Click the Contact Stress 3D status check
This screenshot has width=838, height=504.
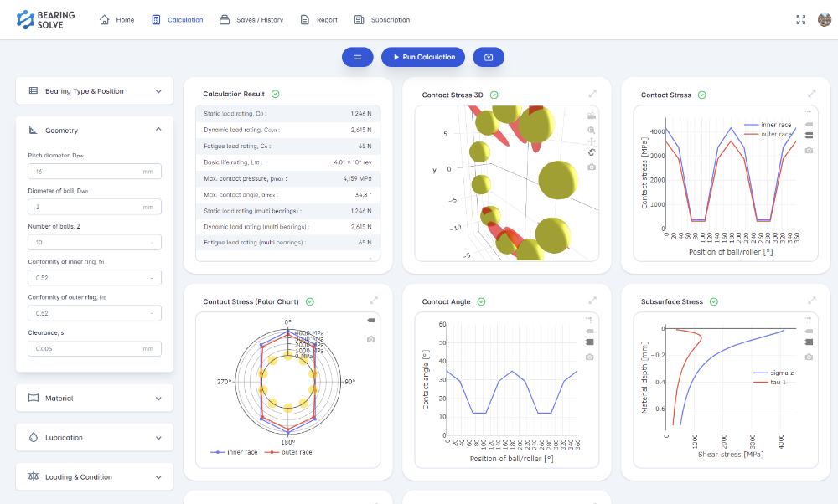494,95
